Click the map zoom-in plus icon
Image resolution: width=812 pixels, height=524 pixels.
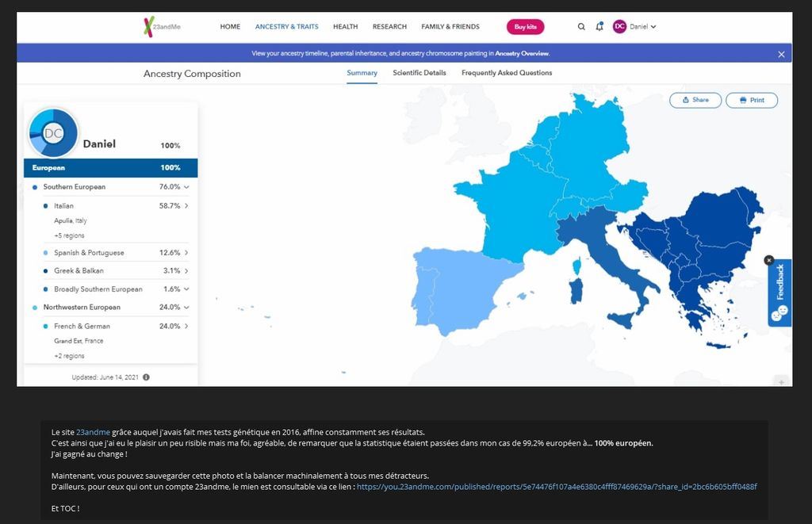point(781,382)
